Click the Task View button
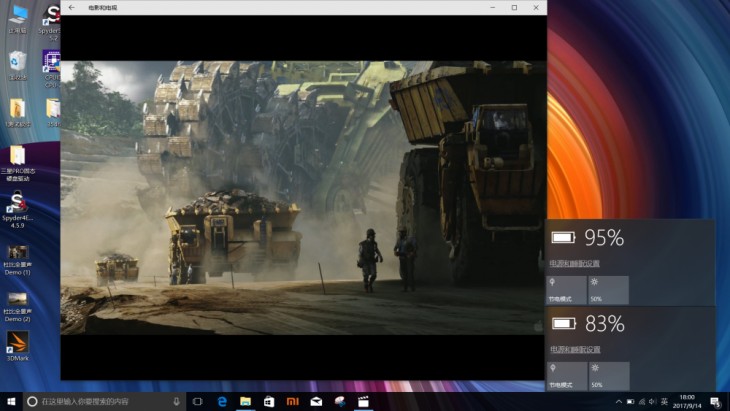 197,401
